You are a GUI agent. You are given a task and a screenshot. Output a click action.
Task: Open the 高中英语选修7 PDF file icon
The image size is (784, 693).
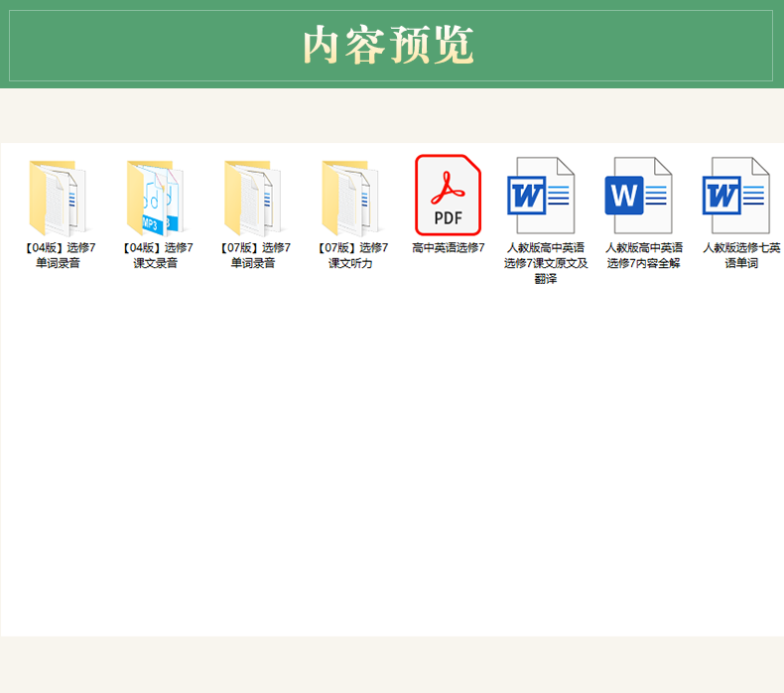(448, 196)
